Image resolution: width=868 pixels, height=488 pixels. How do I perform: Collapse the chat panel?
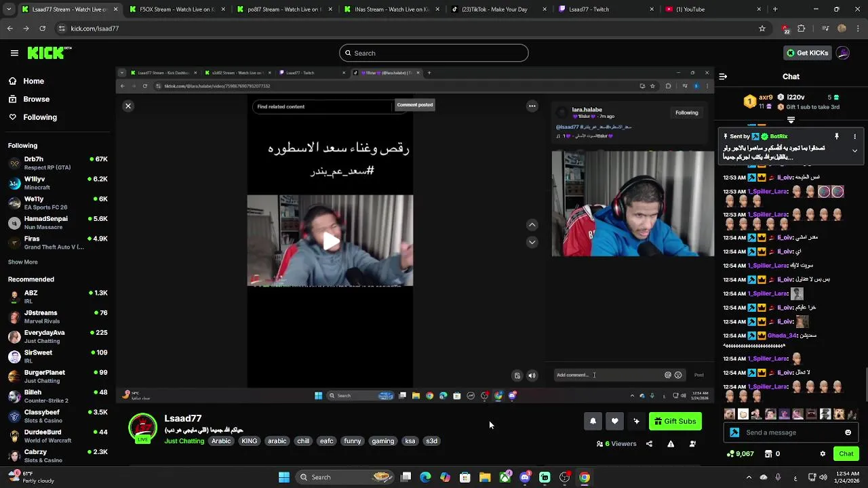tap(723, 77)
